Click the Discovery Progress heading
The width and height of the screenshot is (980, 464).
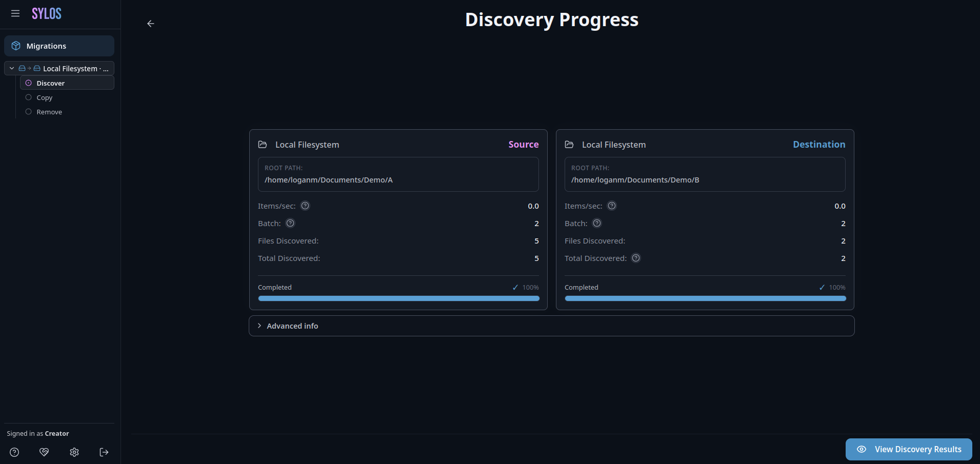tap(552, 19)
